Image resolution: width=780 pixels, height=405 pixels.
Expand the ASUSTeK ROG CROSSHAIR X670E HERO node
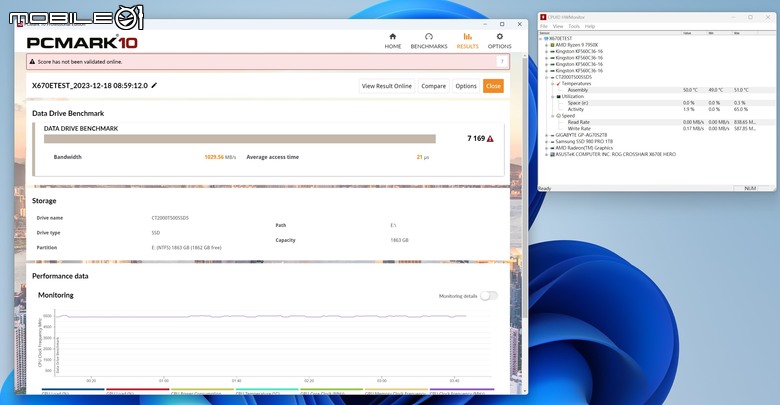(x=546, y=154)
